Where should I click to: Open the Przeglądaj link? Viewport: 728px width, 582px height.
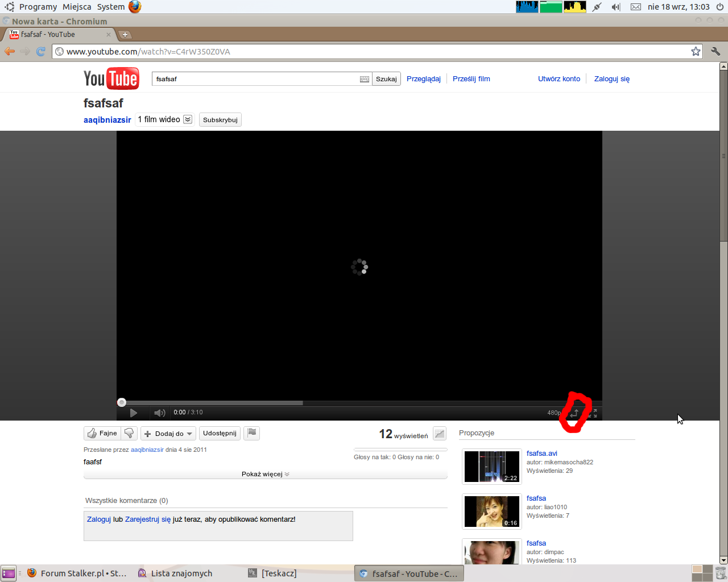click(x=424, y=79)
